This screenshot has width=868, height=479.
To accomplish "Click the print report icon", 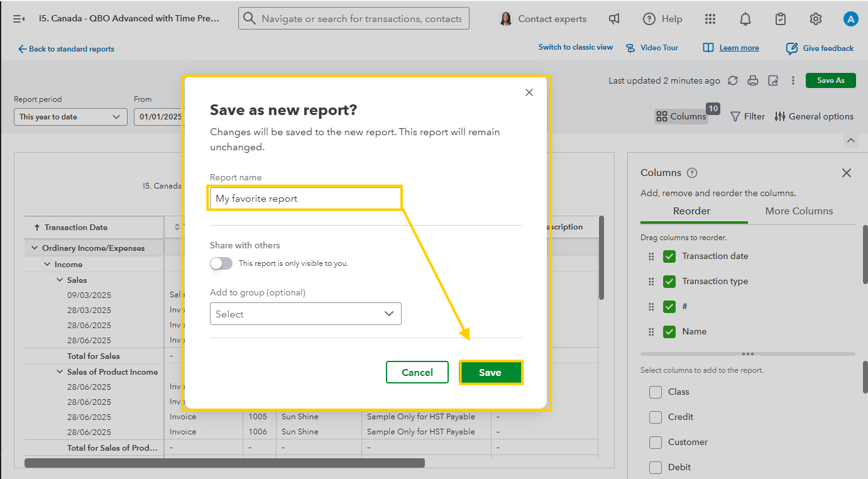I will coord(753,80).
